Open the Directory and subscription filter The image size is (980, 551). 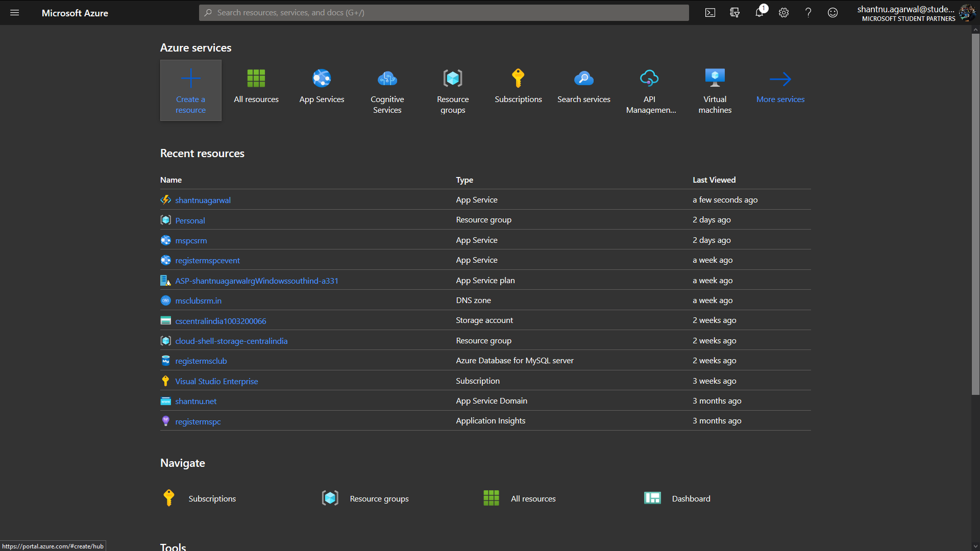[734, 12]
